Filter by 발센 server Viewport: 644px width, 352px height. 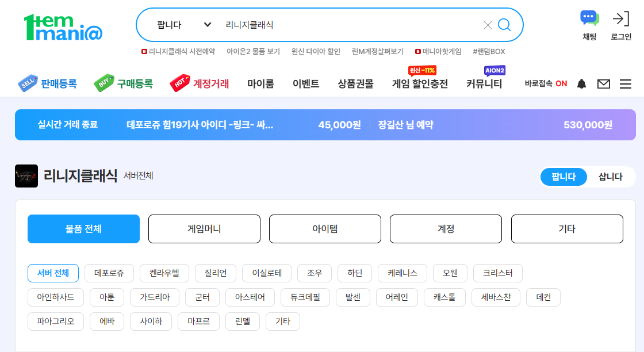(353, 297)
